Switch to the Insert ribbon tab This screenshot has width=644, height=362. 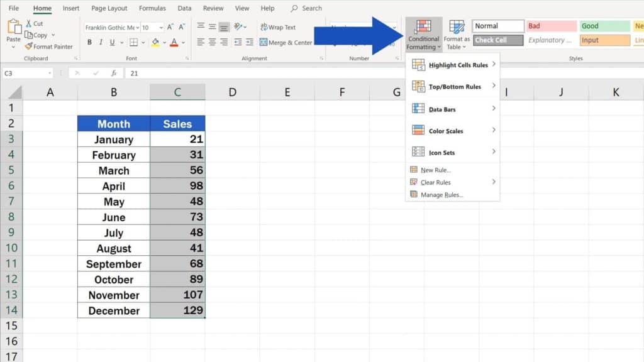pyautogui.click(x=71, y=8)
